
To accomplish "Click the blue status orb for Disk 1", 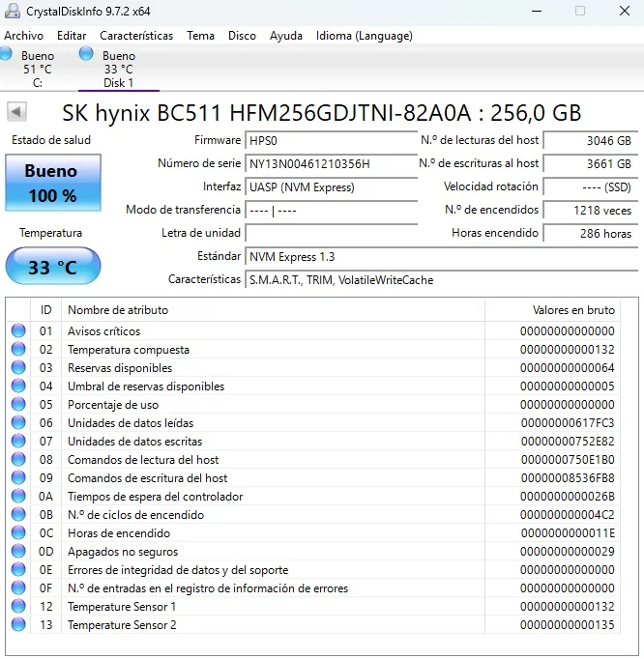I will [86, 54].
